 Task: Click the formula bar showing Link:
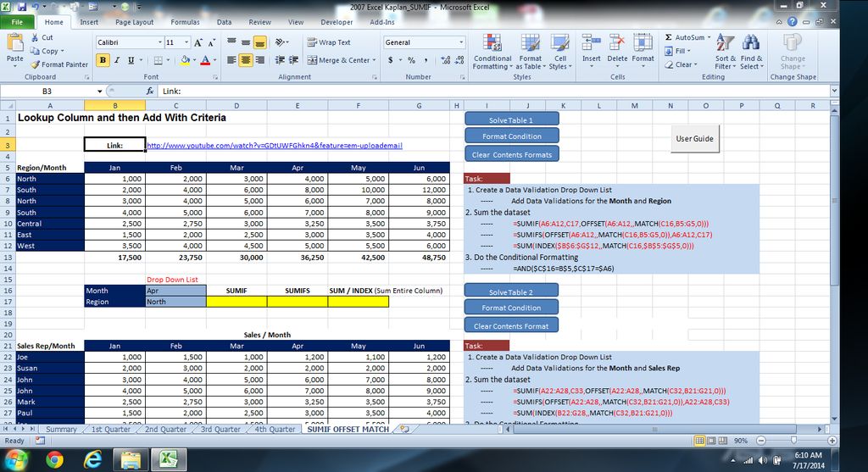click(424, 91)
